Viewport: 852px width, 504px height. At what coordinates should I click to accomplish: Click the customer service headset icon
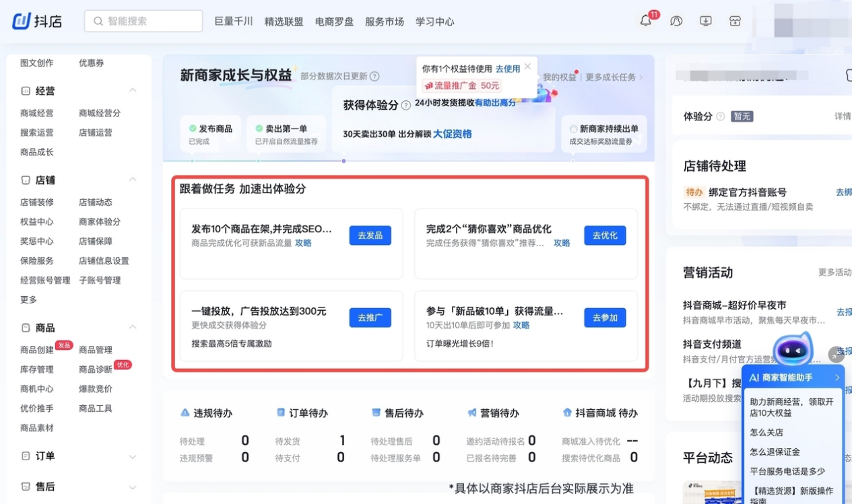(x=676, y=22)
